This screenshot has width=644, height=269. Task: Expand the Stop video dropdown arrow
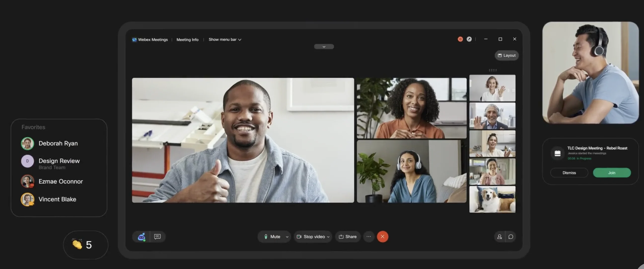pyautogui.click(x=328, y=236)
